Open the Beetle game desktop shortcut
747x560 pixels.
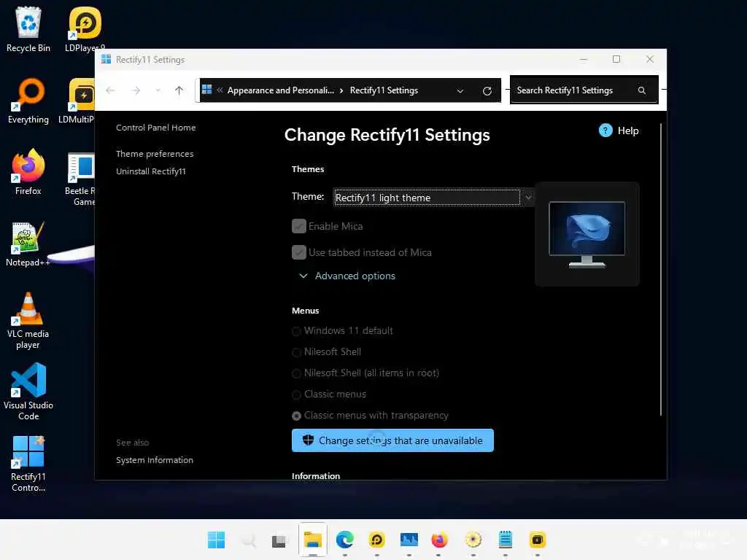[80, 178]
